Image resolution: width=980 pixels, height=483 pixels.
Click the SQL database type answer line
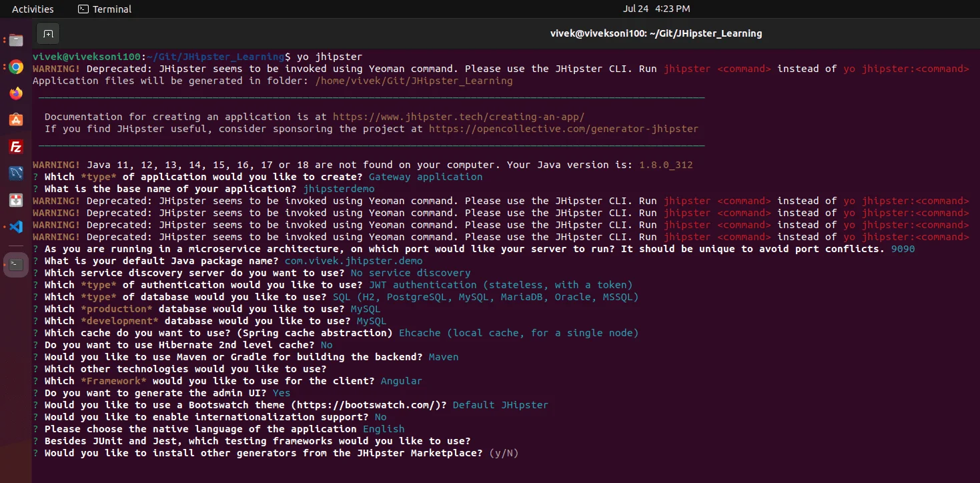point(486,297)
